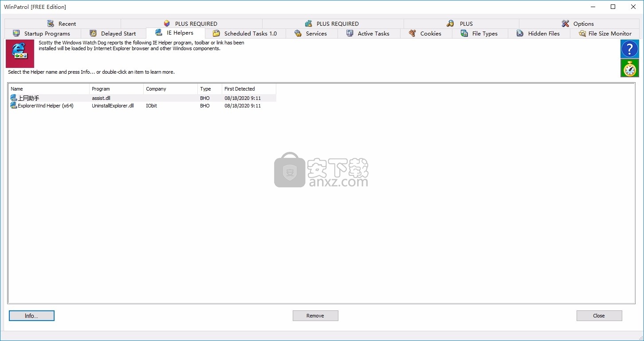Go to the Scheduled Tasks 1.0 tab
644x341 pixels.
click(245, 33)
